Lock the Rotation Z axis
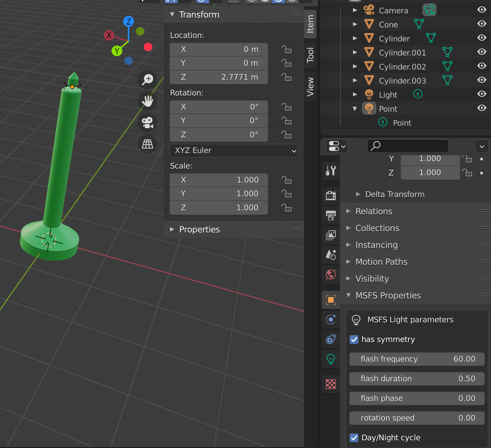 click(287, 134)
